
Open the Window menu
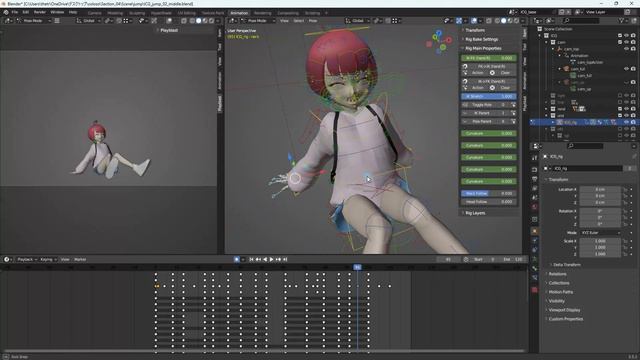click(57, 12)
